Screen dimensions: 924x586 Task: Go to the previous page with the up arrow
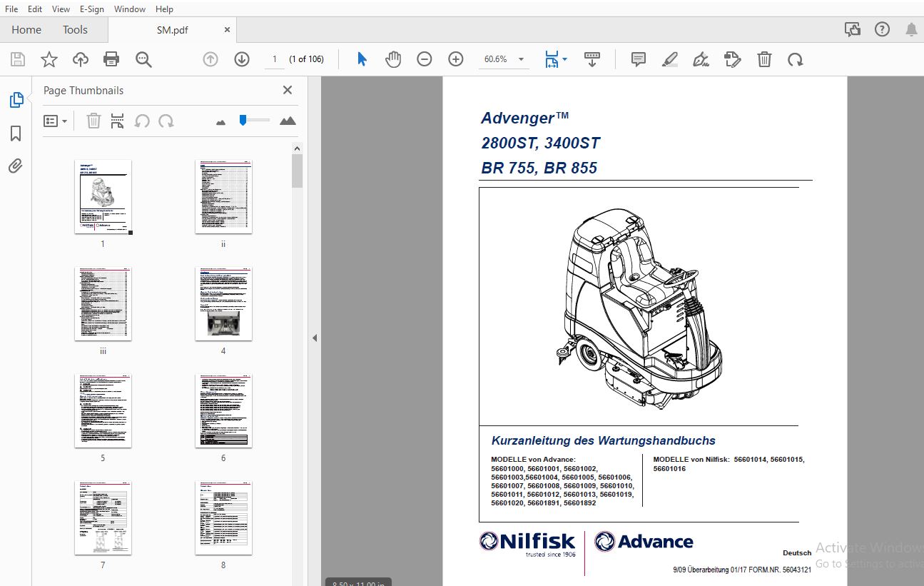point(210,59)
